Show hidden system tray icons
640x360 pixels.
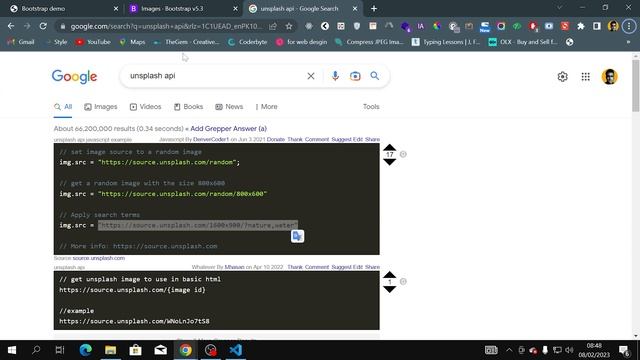(x=509, y=350)
